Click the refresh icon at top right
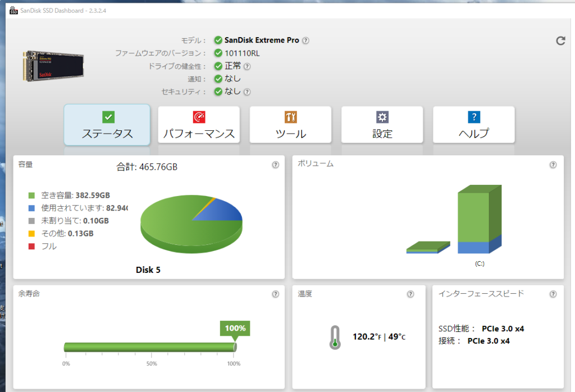 click(x=560, y=40)
